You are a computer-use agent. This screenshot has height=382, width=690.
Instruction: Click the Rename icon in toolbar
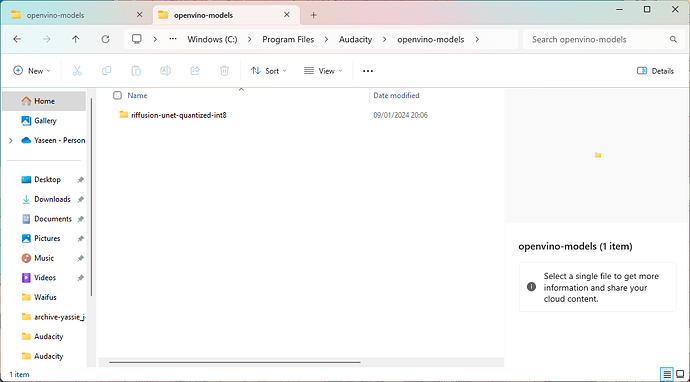165,71
